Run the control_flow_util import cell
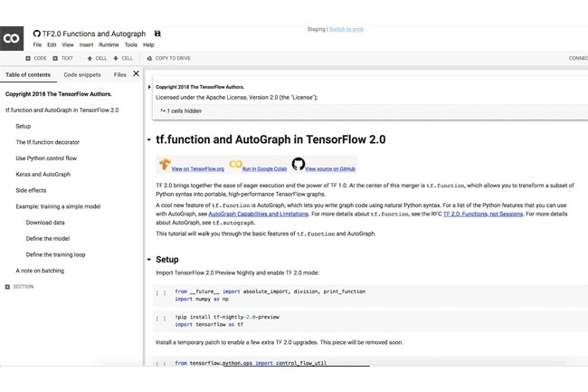Screen dimensions: 588x392 click(160, 364)
